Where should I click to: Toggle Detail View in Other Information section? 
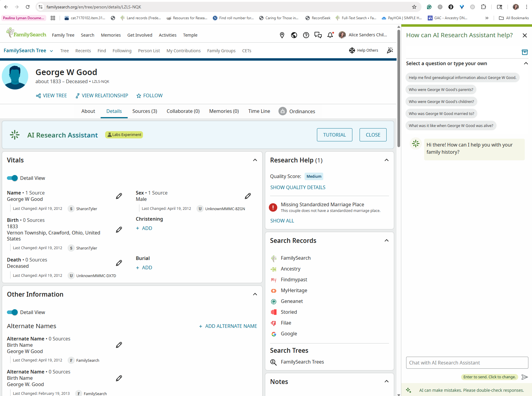pyautogui.click(x=12, y=312)
